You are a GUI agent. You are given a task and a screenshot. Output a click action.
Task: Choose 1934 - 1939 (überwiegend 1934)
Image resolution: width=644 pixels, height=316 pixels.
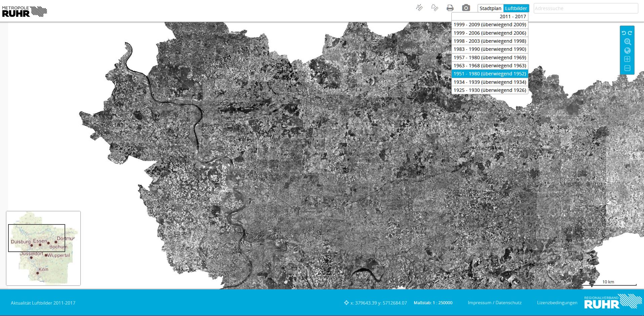(x=490, y=82)
